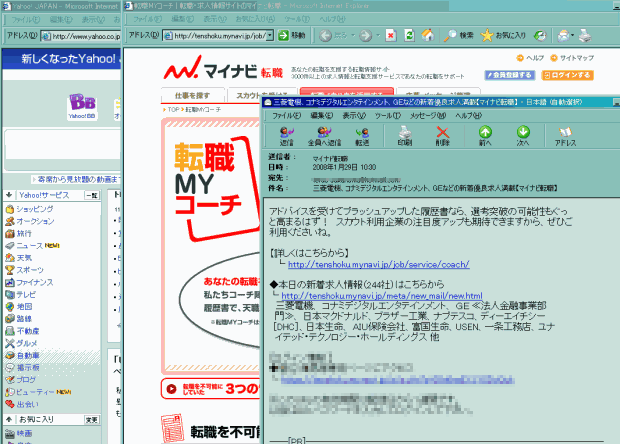
Task: Refresh the page in Mynavi browser
Action: coord(409,36)
